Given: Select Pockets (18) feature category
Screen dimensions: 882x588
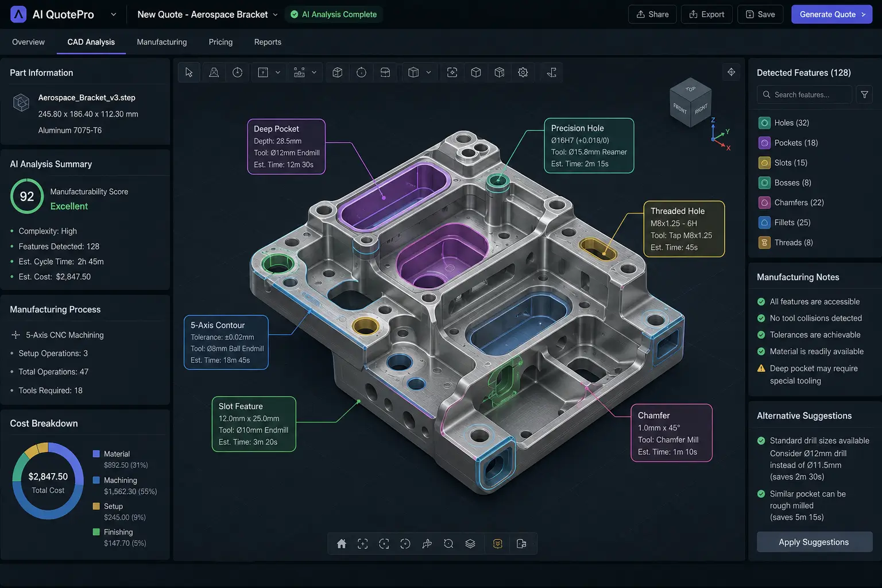Looking at the screenshot, I should 788,143.
